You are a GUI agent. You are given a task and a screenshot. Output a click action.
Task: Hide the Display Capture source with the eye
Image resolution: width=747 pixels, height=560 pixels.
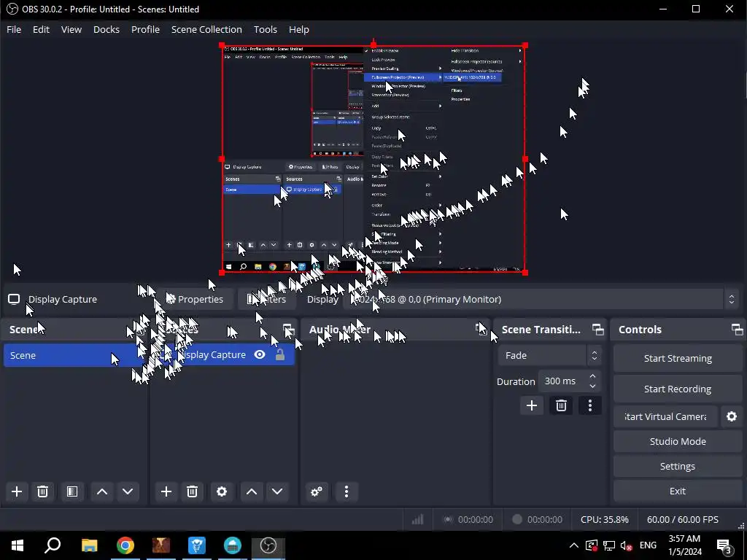[x=260, y=355]
